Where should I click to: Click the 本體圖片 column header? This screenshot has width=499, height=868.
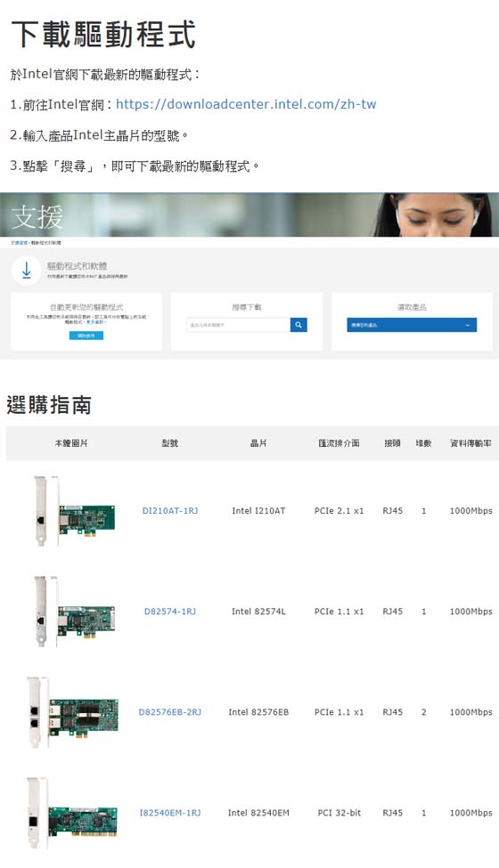71,442
